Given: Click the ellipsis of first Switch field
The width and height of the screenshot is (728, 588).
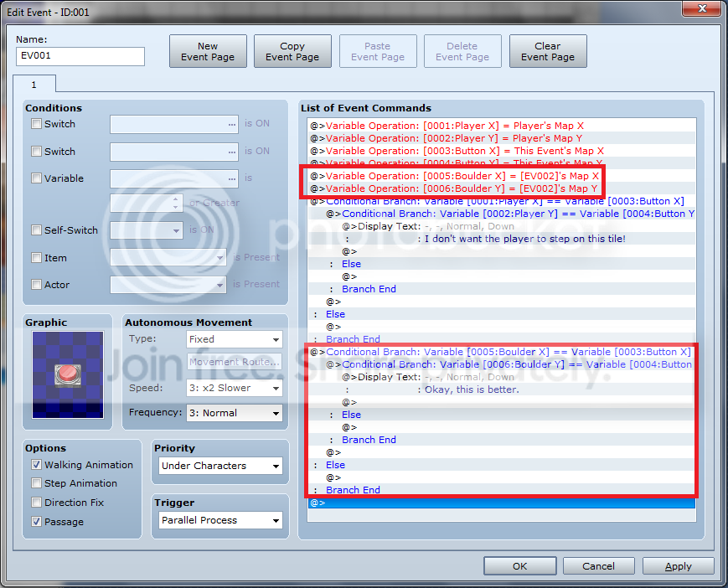Looking at the screenshot, I should [232, 124].
